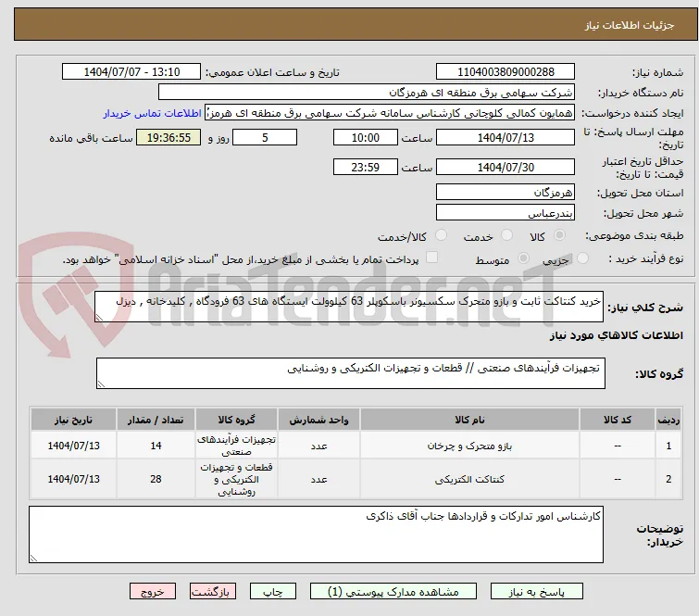699x616 pixels.
Task: Click the row number 2 cell
Action: tap(668, 479)
